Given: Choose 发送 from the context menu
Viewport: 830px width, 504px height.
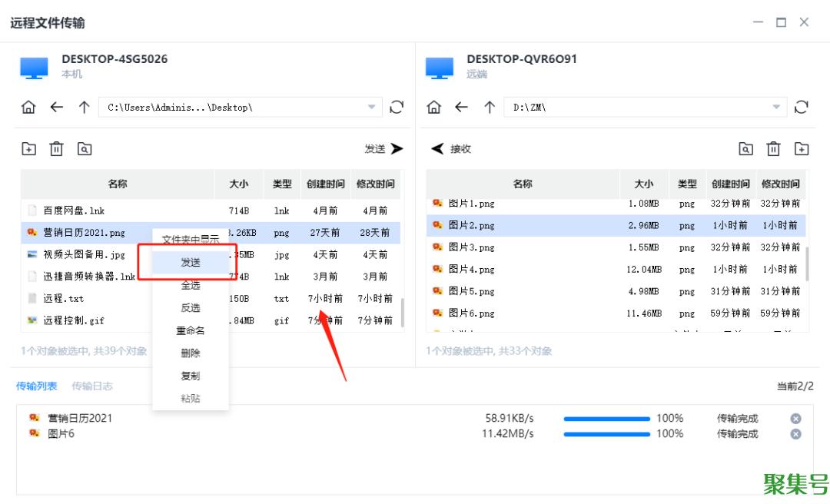Looking at the screenshot, I should coord(191,263).
